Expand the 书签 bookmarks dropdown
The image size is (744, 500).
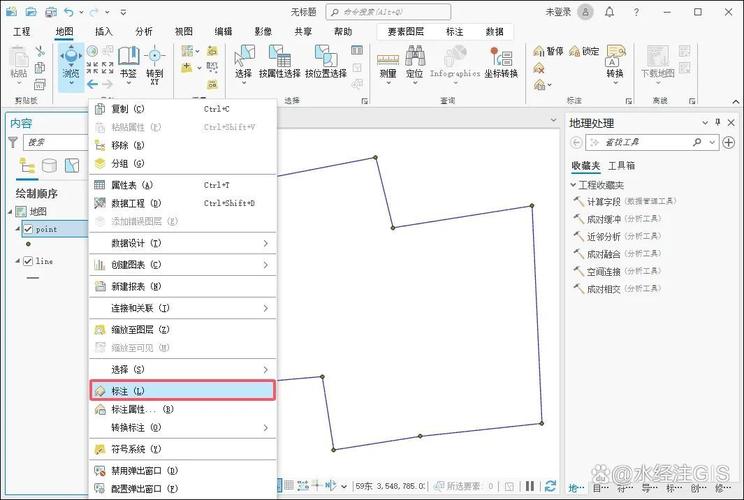pos(128,83)
